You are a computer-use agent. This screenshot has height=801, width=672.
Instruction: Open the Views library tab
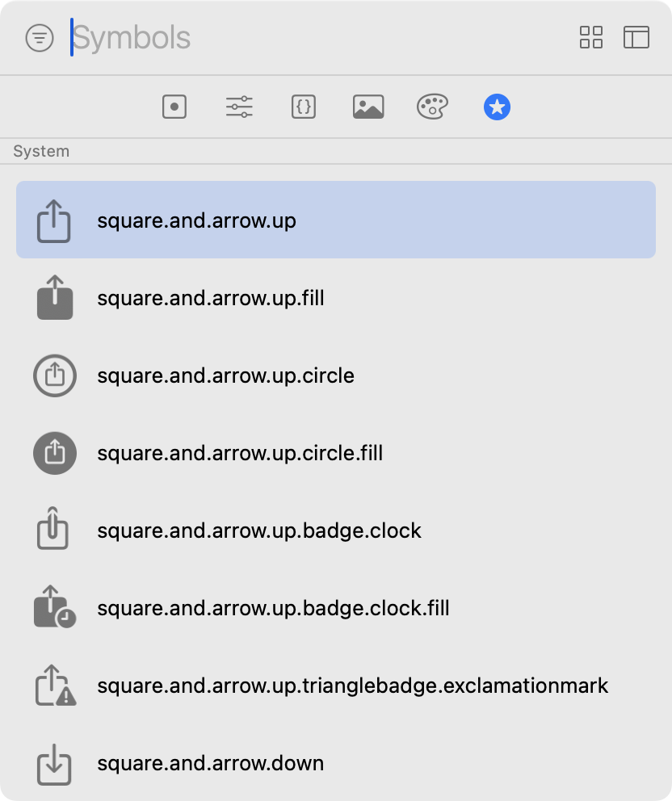tap(174, 107)
